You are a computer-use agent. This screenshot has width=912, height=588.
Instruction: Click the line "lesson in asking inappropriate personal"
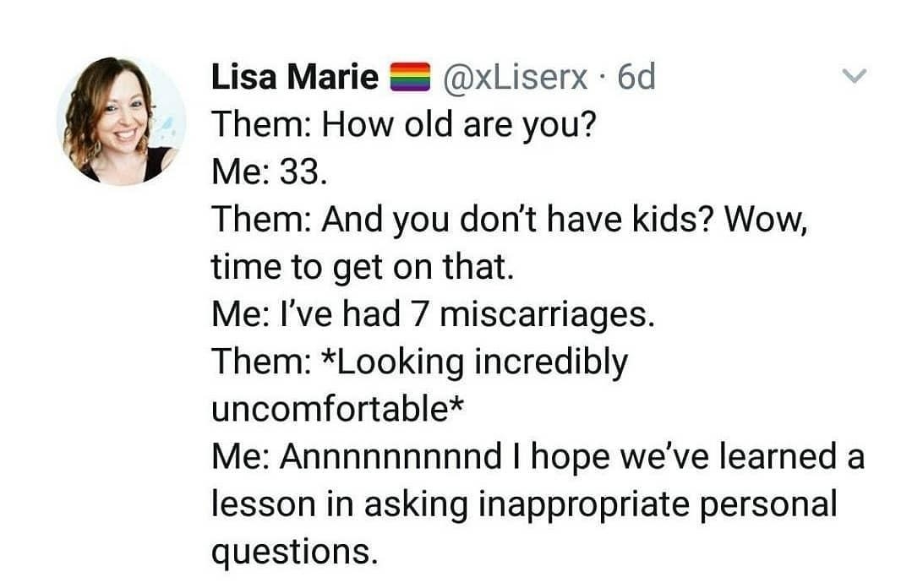[x=523, y=504]
